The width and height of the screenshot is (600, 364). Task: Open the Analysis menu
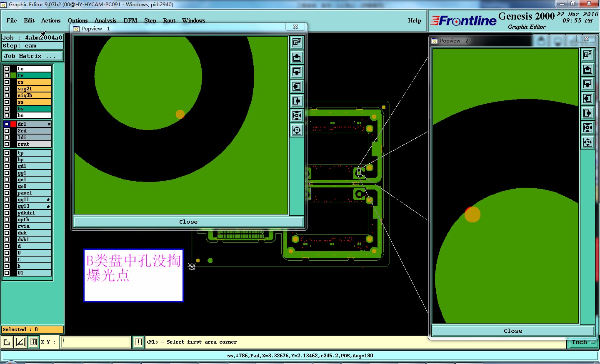tap(105, 20)
